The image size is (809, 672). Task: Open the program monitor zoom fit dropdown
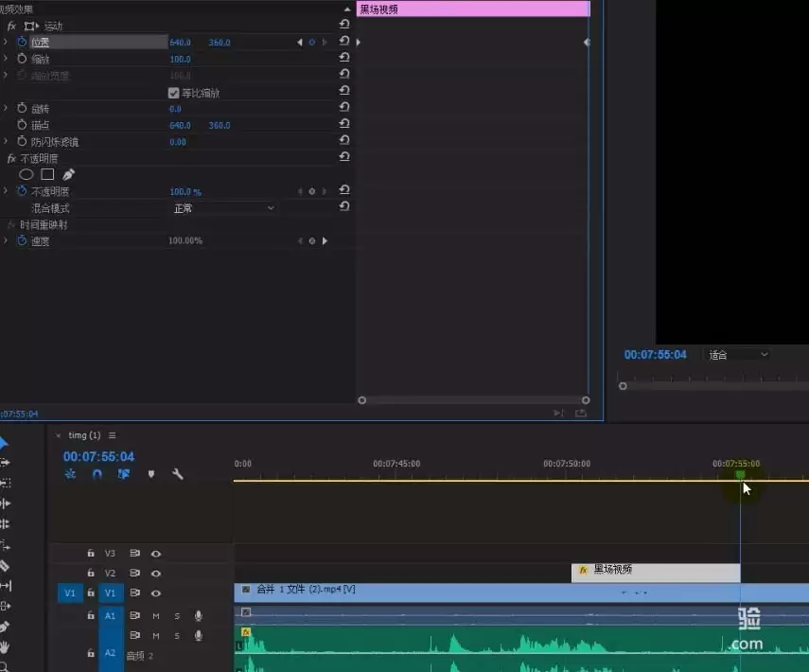[x=737, y=355]
